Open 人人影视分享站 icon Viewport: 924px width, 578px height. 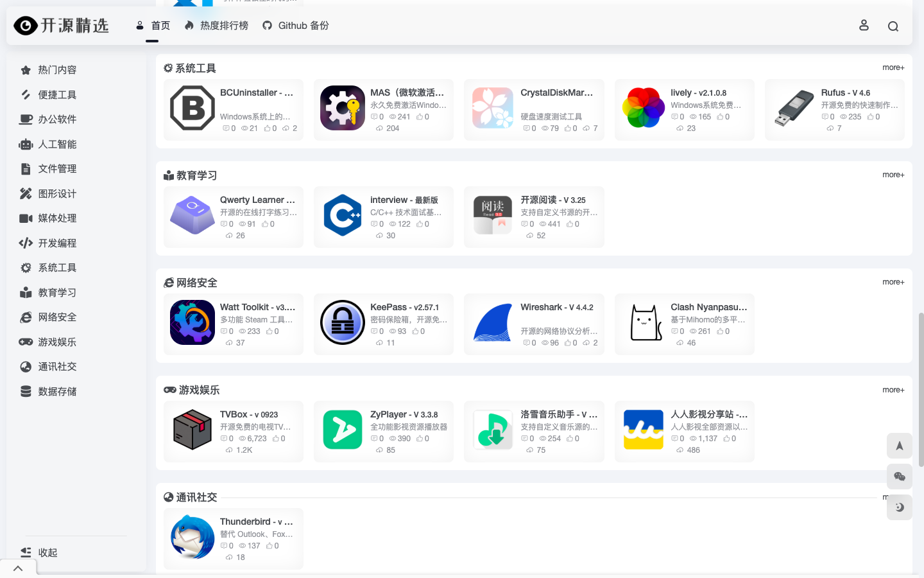click(x=644, y=430)
